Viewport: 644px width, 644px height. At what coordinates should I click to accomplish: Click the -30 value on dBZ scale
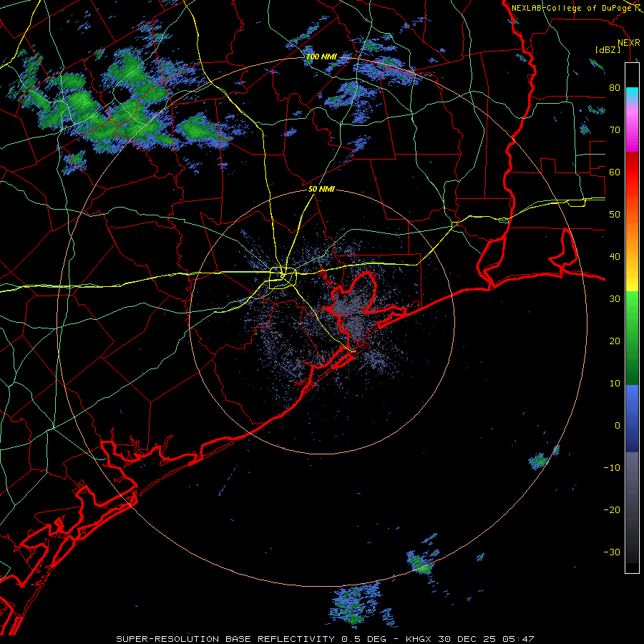[612, 552]
